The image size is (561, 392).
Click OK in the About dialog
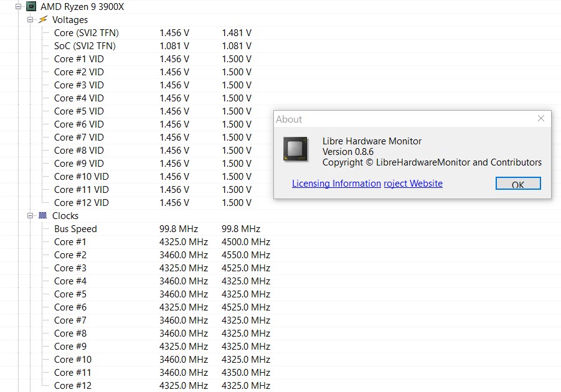[x=518, y=184]
